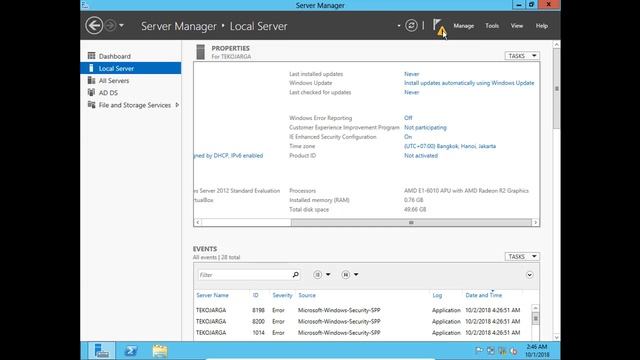Open the View menu
The height and width of the screenshot is (360, 640).
(x=517, y=26)
